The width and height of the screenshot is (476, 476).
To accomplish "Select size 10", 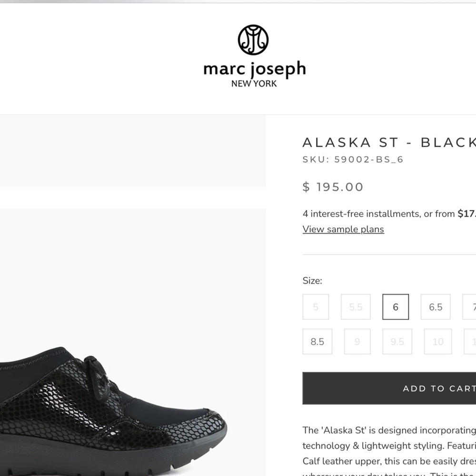I will tap(437, 341).
